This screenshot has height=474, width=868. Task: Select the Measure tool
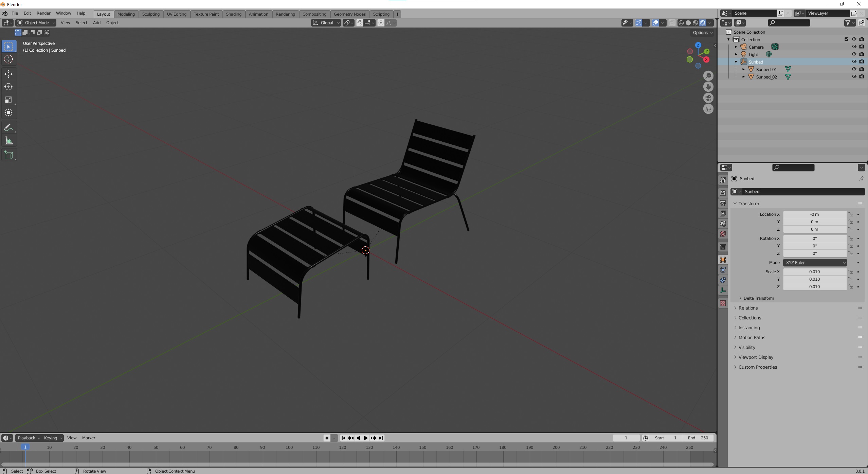[x=8, y=141]
